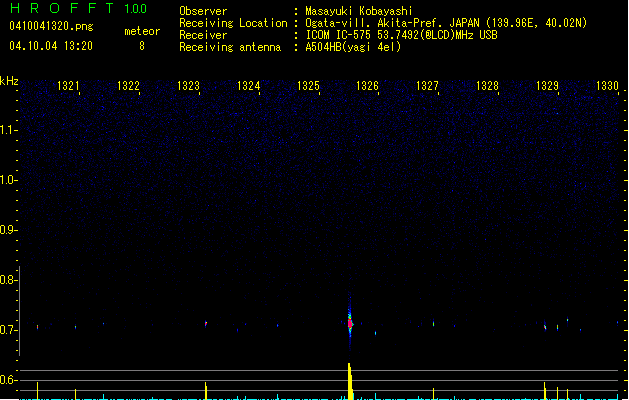Image resolution: width=629 pixels, height=400 pixels.
Task: Click the HROFFT 1.0.0 title text
Action: tap(78, 8)
